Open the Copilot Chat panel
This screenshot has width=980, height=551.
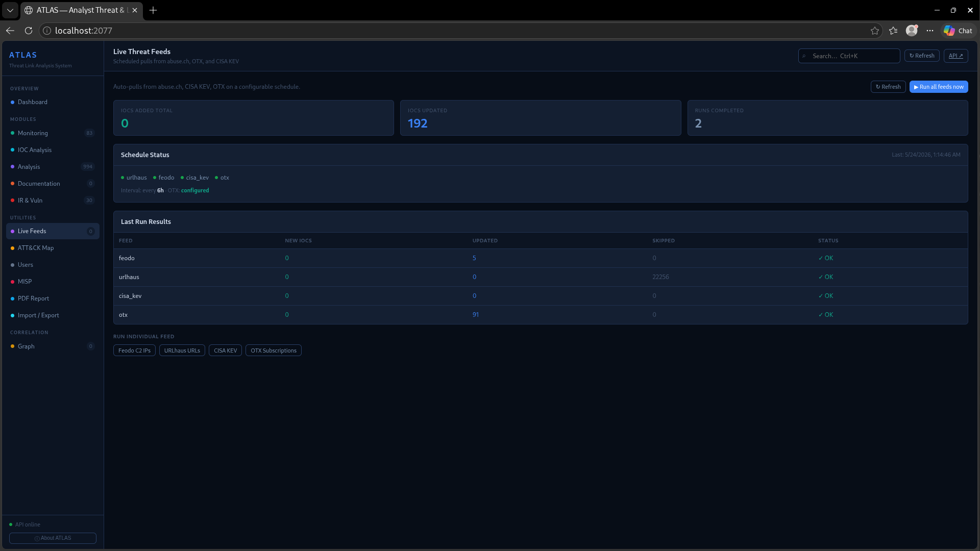[958, 31]
